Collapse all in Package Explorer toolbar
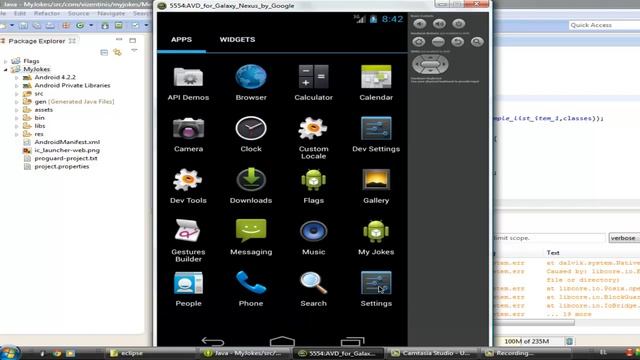This screenshot has height=360, width=640. tap(104, 52)
